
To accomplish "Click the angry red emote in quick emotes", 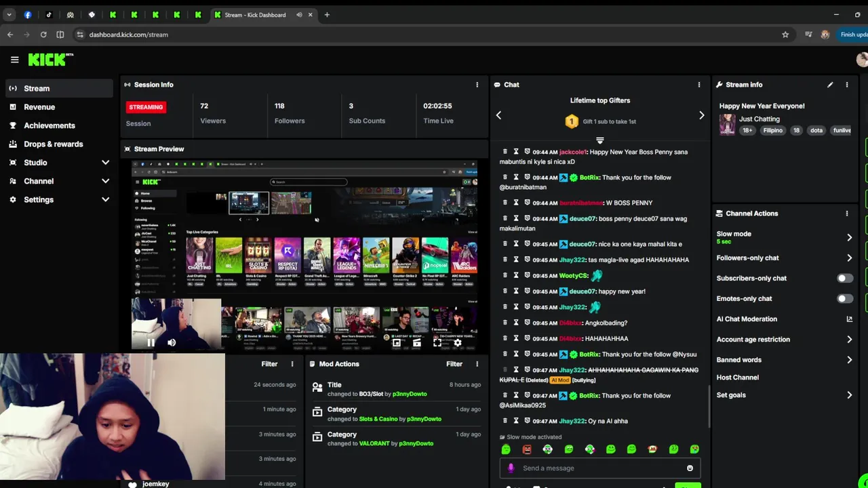I will (527, 449).
